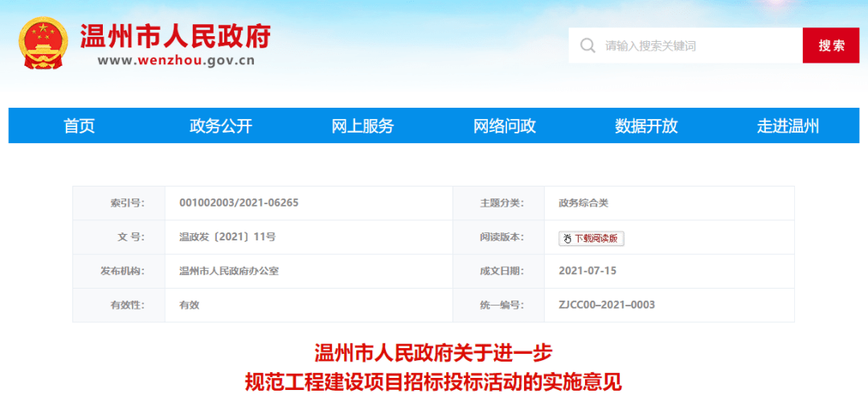868x402 pixels.
Task: Navigate to 走进温州 menu item
Action: [x=788, y=126]
